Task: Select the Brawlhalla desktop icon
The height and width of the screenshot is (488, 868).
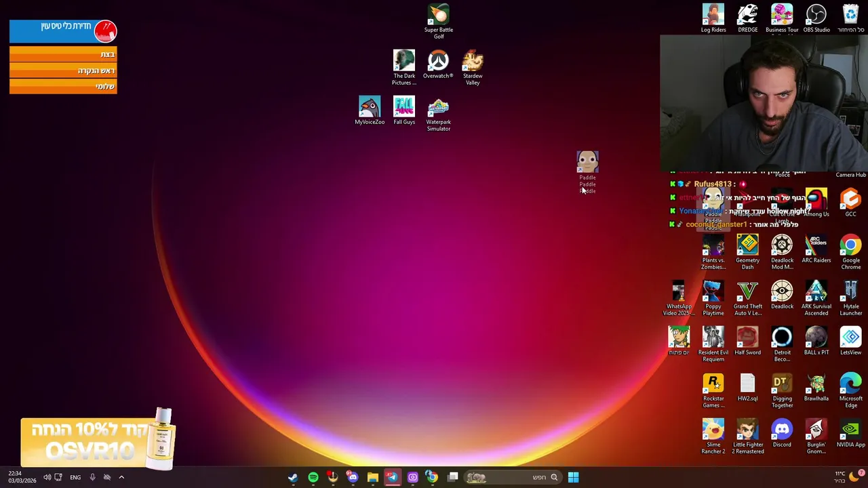Action: (x=816, y=387)
